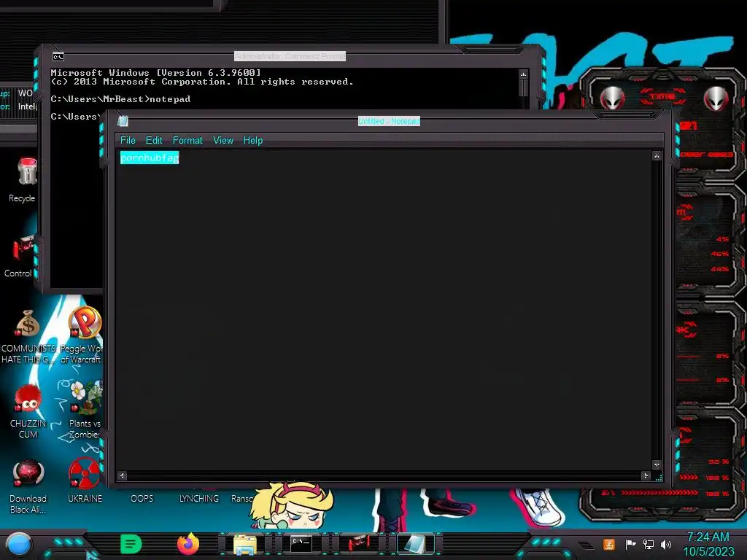747x560 pixels.
Task: Click the Command Prompt scrollbar up arrow
Action: 524,74
